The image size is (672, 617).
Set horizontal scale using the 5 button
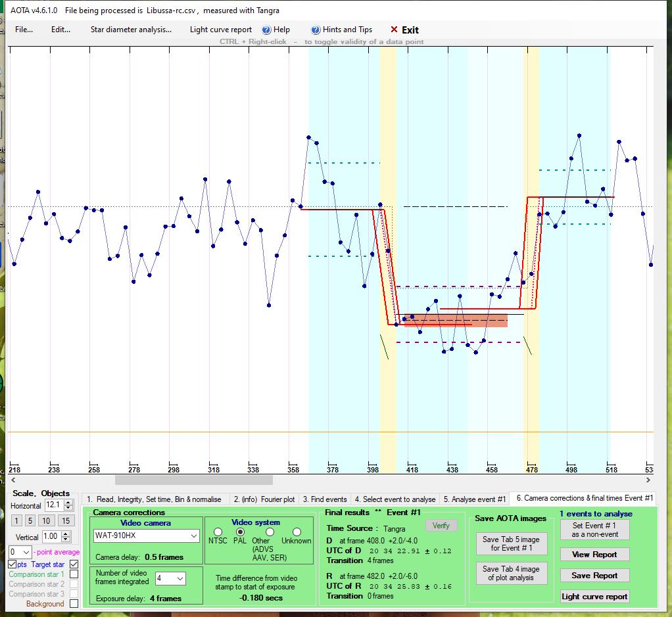point(30,520)
